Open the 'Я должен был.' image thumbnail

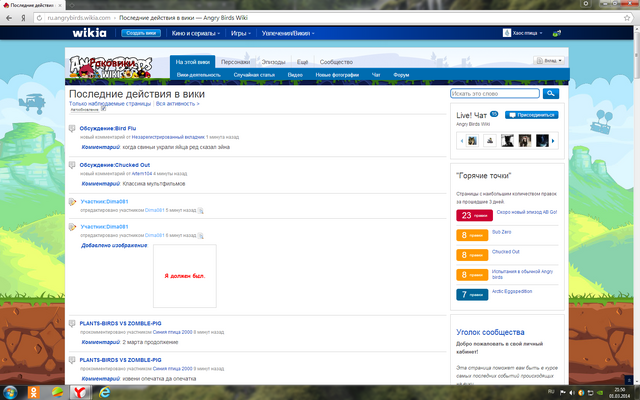(x=185, y=276)
